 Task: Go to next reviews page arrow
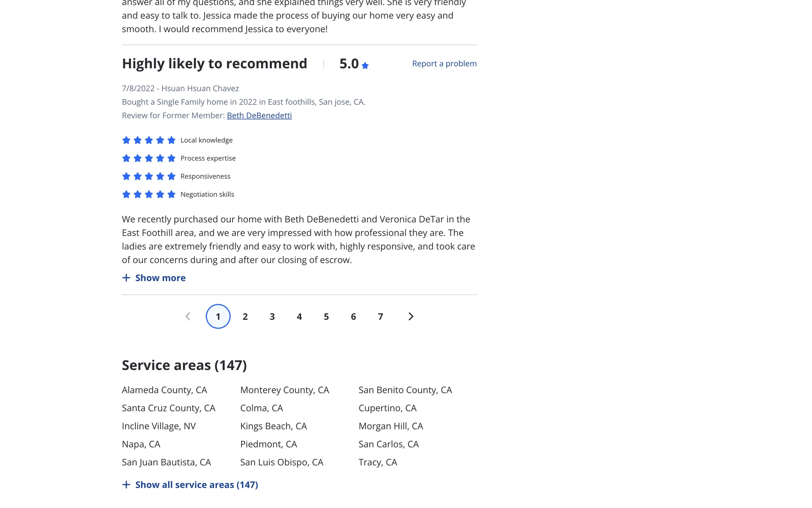411,317
